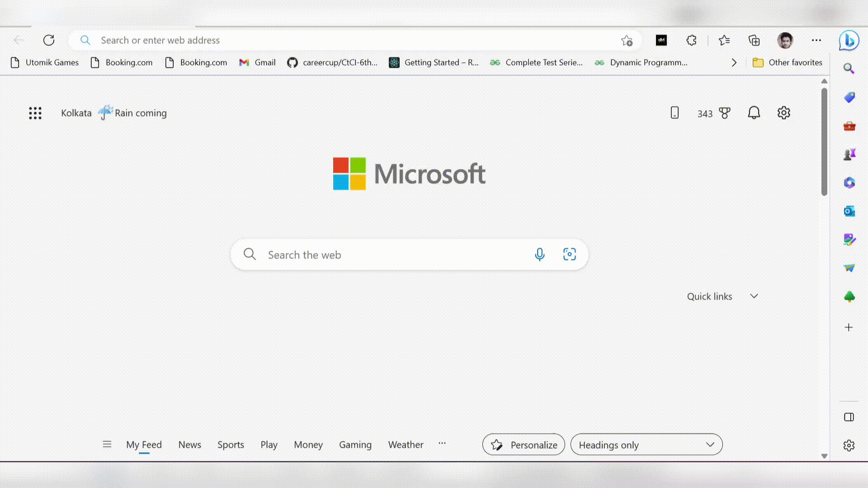Switch to the Weather tab

406,445
